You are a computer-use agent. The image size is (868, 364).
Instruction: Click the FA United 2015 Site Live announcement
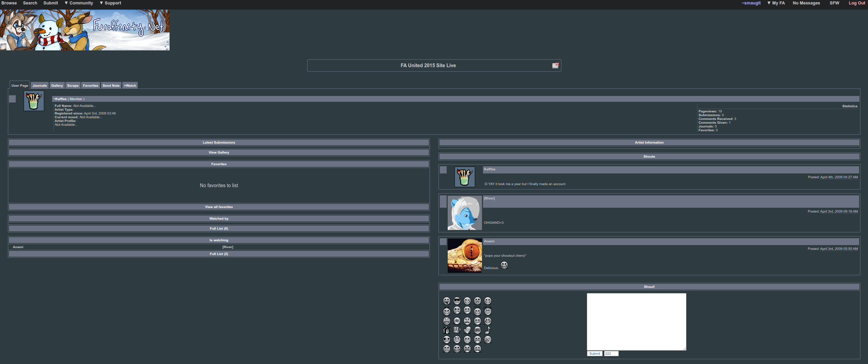(428, 65)
